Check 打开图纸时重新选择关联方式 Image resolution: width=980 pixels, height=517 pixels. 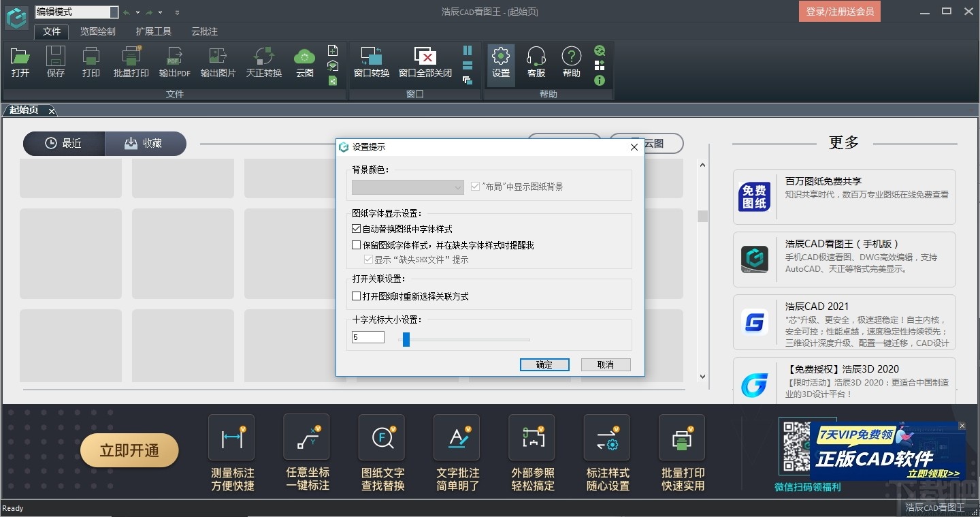click(355, 296)
